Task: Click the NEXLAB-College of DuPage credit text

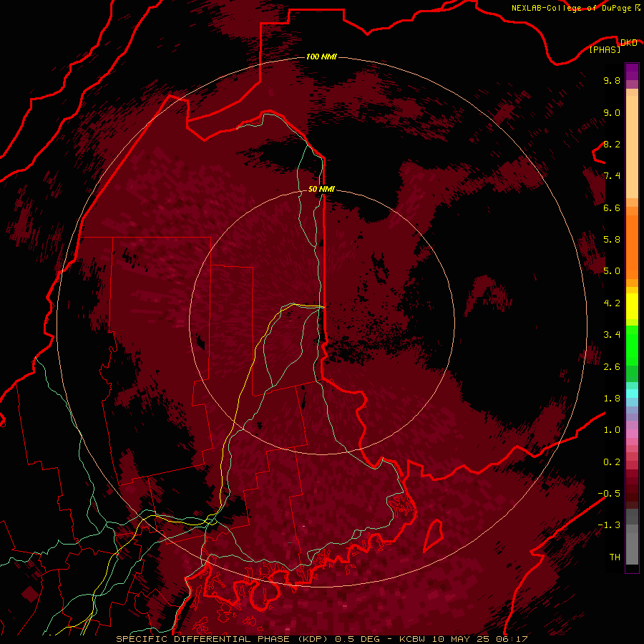Action: click(571, 8)
